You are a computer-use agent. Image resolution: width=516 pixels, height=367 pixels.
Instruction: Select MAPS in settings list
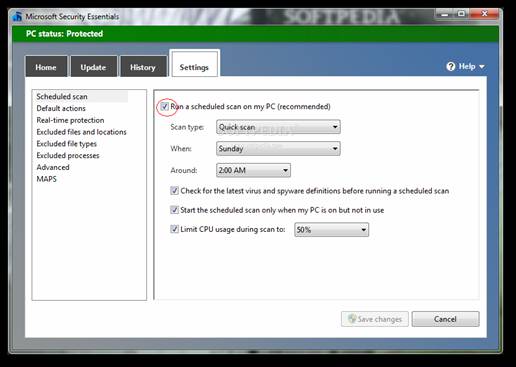pos(46,179)
